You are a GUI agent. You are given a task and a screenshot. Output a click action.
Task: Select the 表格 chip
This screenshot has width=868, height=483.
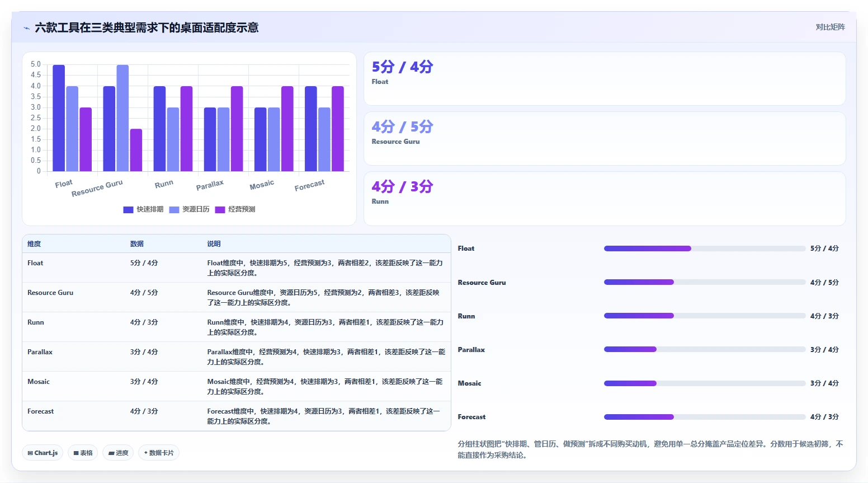(x=83, y=453)
